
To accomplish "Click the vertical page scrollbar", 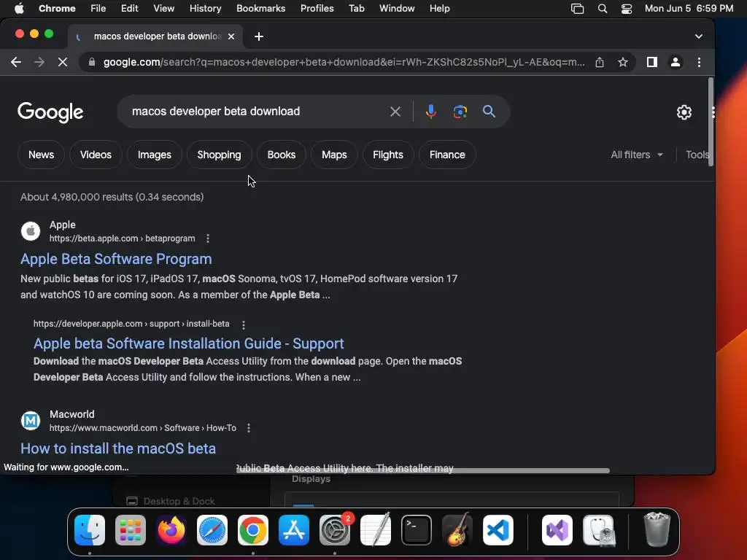I will coord(711,122).
